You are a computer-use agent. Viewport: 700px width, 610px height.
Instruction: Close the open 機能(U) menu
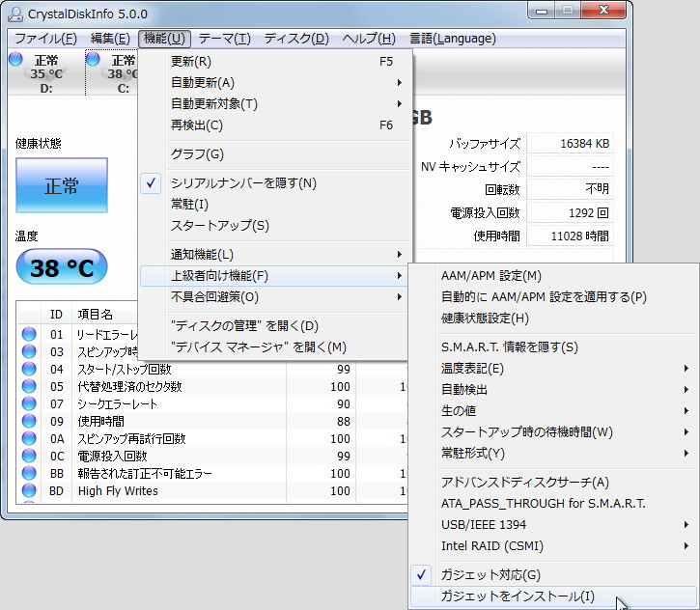164,39
